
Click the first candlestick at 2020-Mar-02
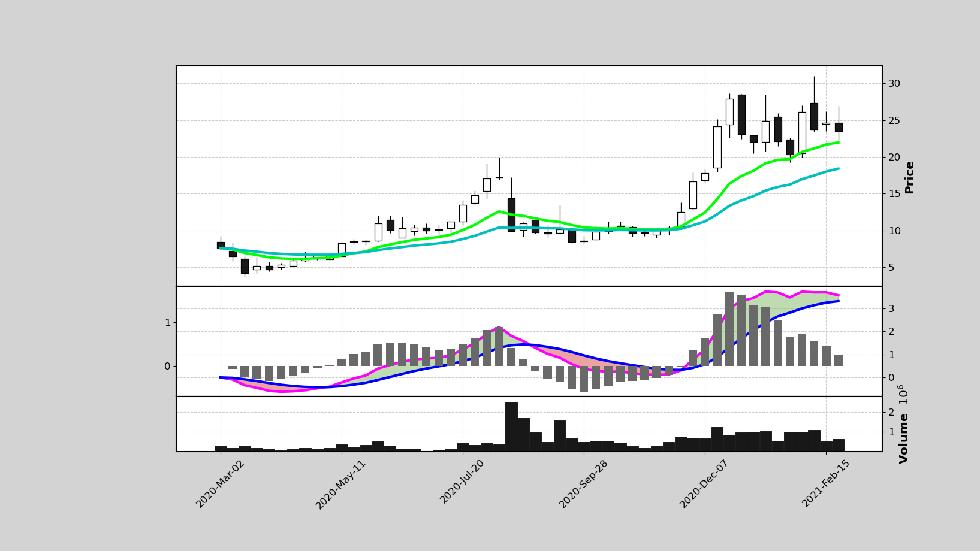point(221,243)
